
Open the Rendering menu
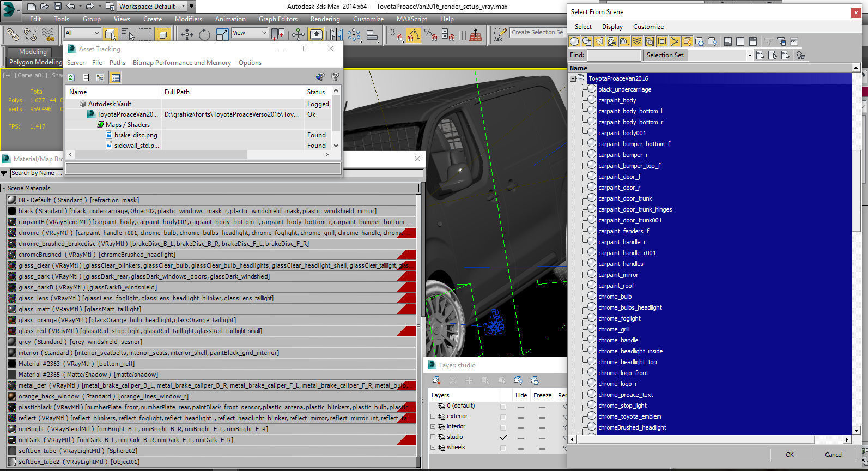(x=325, y=19)
